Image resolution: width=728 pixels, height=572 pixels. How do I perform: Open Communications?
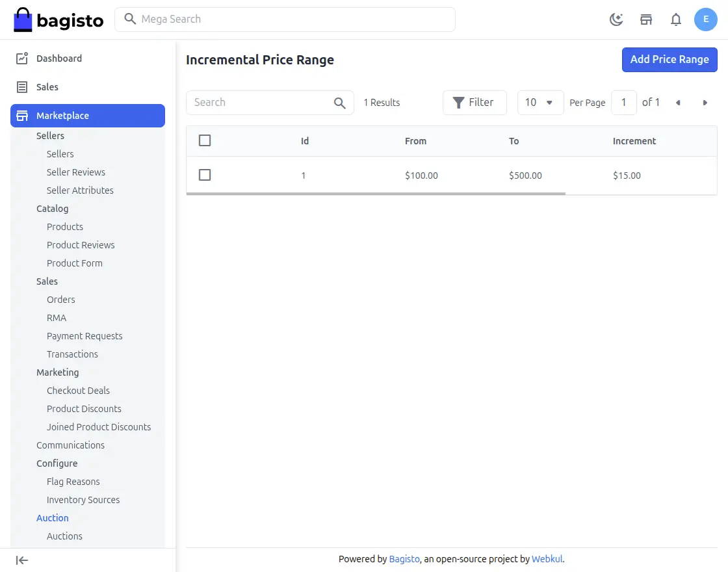(71, 445)
